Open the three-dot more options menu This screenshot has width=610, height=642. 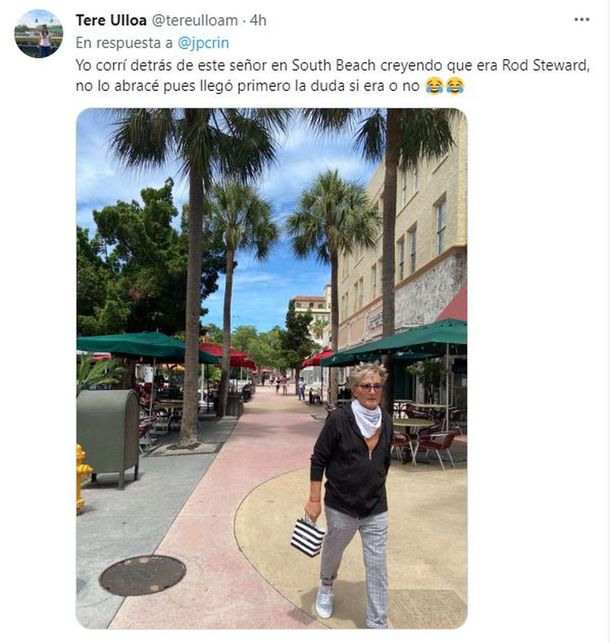581,19
